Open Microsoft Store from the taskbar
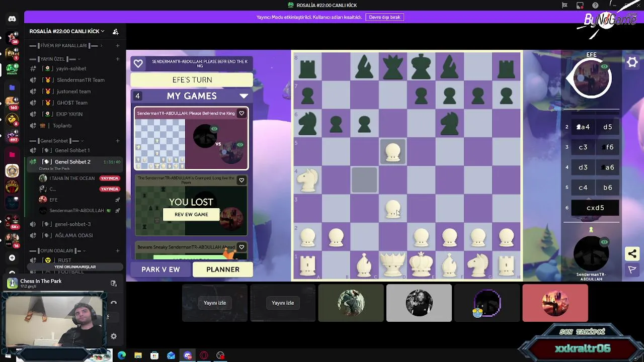Viewport: 644px width, 362px height. (154, 355)
